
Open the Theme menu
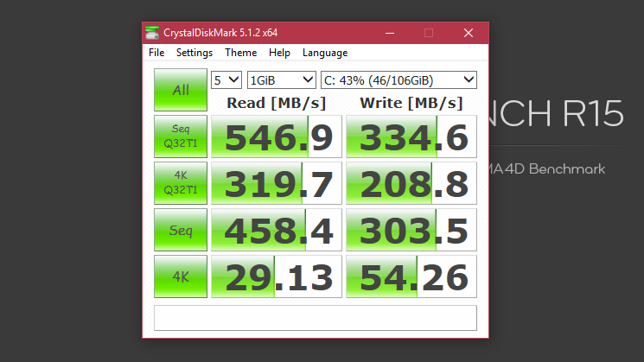coord(240,53)
